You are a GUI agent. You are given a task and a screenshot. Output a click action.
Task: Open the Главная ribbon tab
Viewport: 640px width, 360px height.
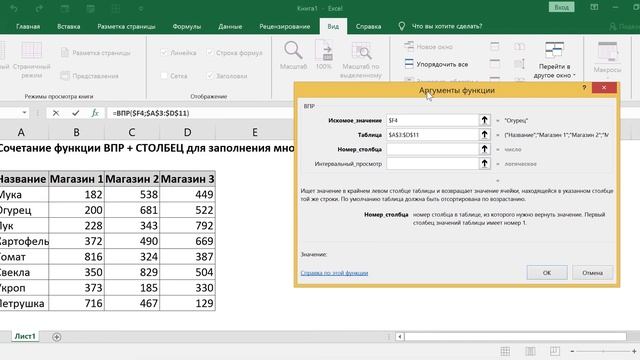(28, 26)
